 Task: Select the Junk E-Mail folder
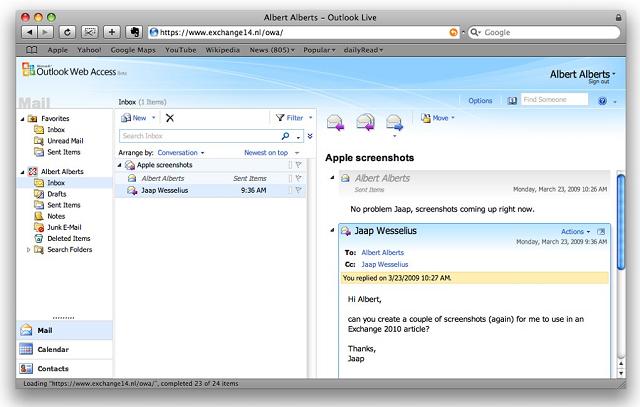(64, 227)
